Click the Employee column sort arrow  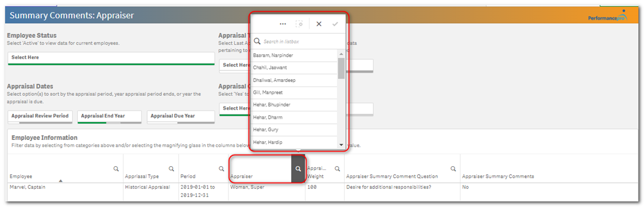tap(61, 181)
